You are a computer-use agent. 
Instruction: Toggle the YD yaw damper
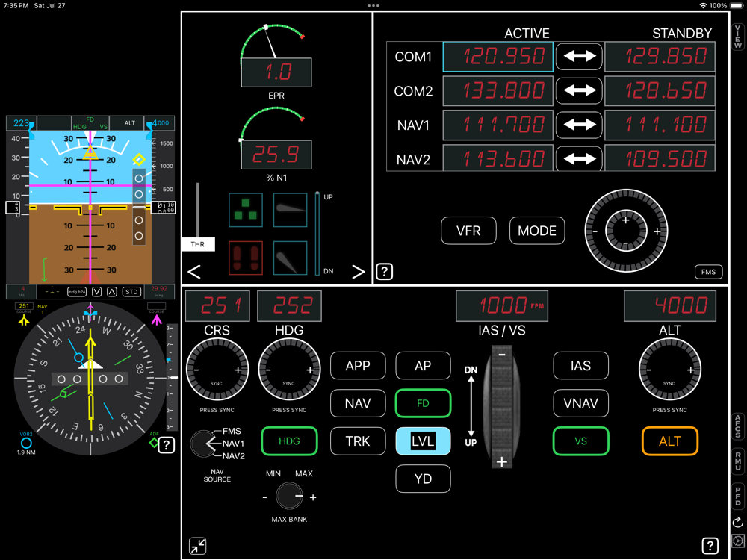423,479
